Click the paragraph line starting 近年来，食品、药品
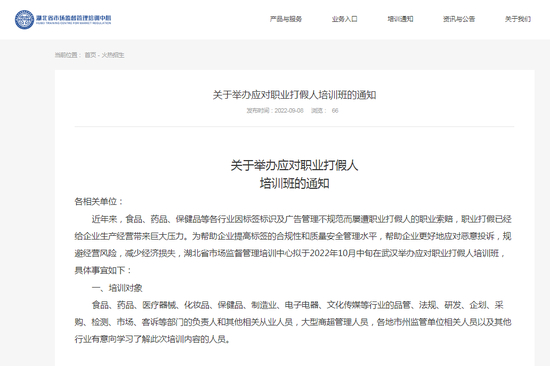Screen dimensions: 550x366 [x=302, y=219]
